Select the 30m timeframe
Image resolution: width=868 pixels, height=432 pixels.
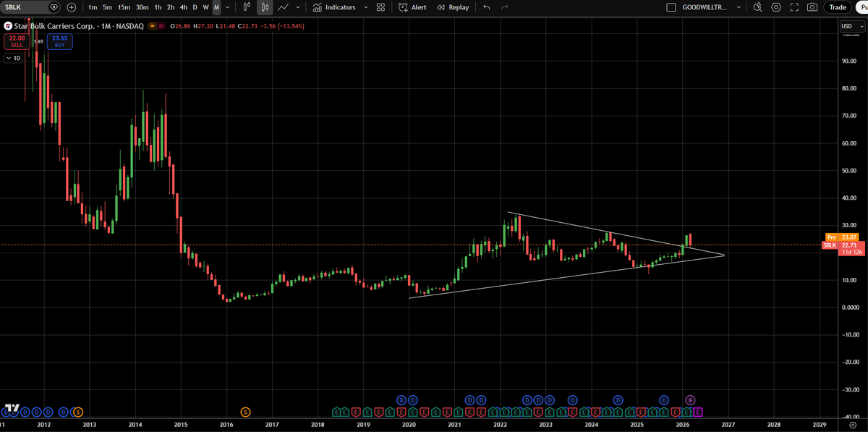(142, 7)
